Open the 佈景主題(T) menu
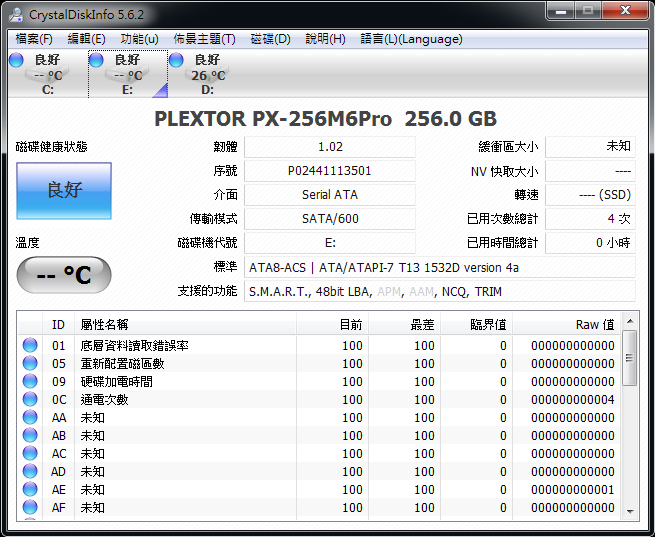 tap(204, 39)
